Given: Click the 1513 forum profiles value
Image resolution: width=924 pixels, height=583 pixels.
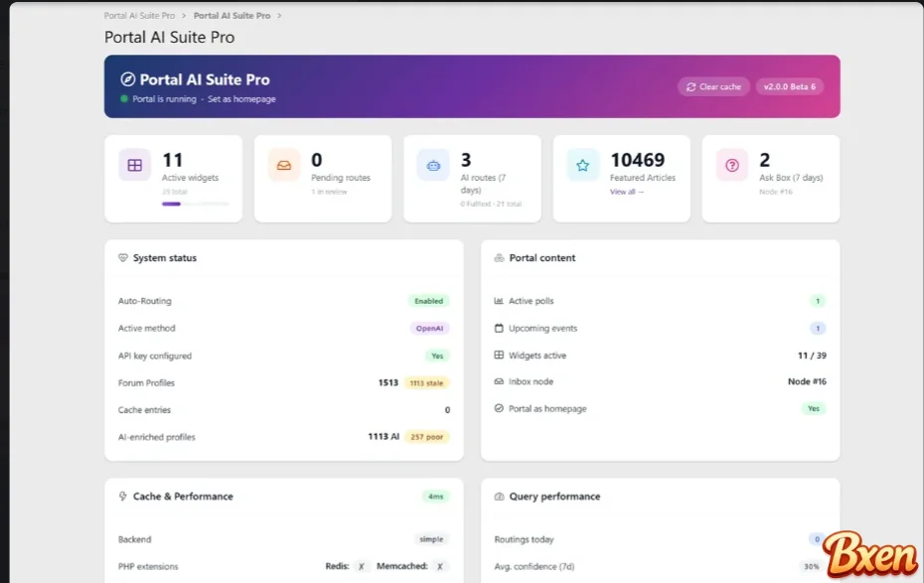Looking at the screenshot, I should 388,382.
